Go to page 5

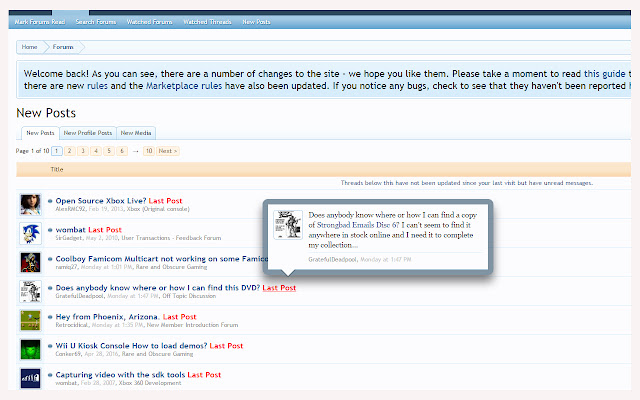[x=109, y=151]
